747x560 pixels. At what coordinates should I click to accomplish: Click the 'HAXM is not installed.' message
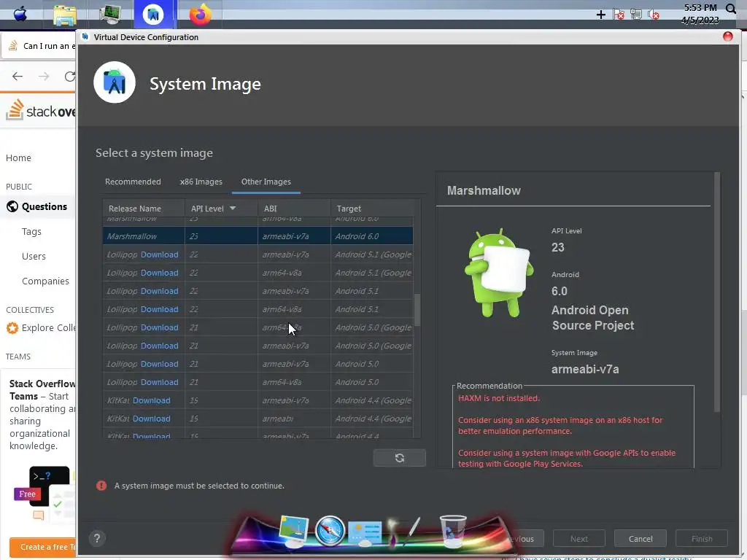pyautogui.click(x=499, y=398)
